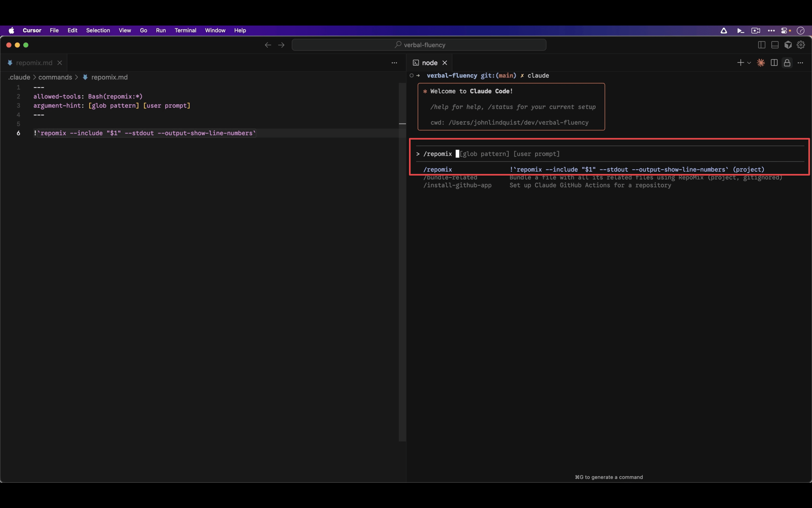Screen dimensions: 812x508
Task: Click the repomix --include command on line 6
Action: (145, 133)
